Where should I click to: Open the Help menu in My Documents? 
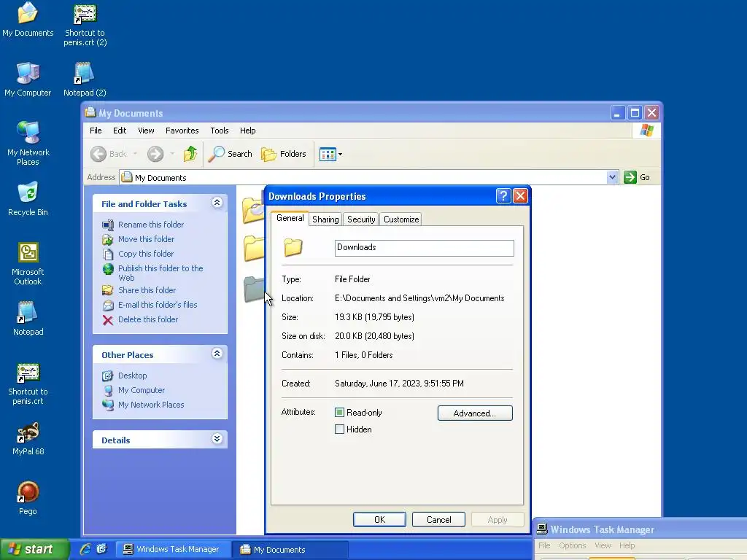[248, 131]
